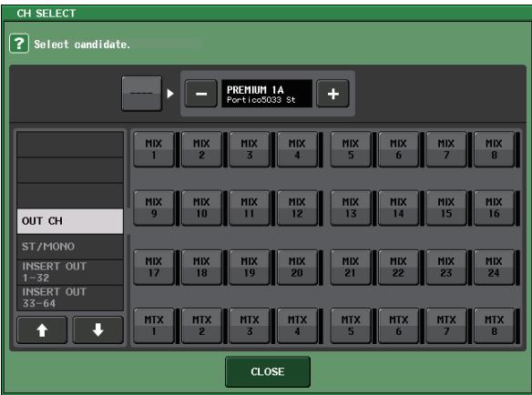Assign MIX 24 channel
The width and height of the screenshot is (532, 395).
click(494, 268)
